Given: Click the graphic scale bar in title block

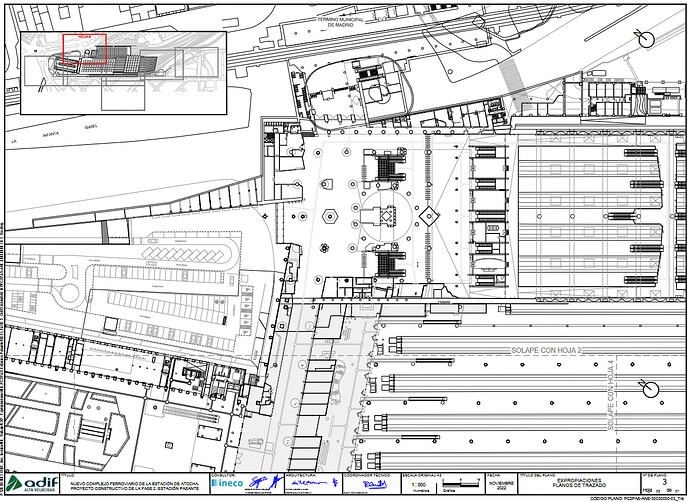Looking at the screenshot, I should tap(461, 483).
